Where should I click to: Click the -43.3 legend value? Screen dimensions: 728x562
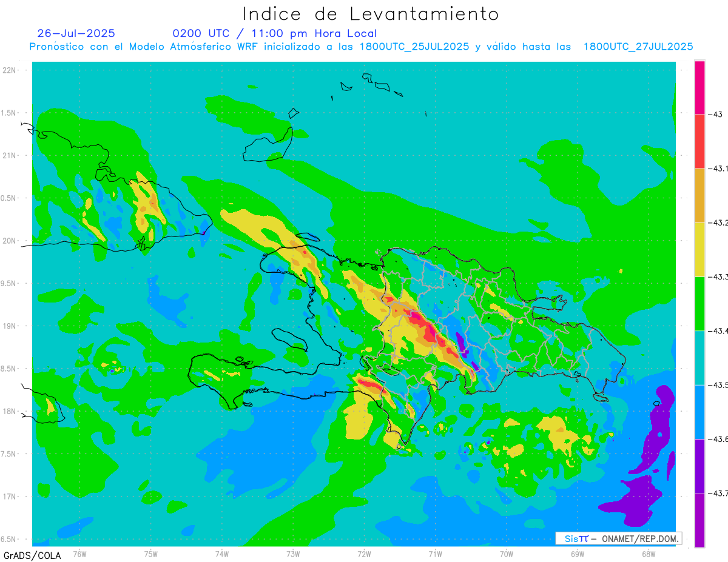718,276
